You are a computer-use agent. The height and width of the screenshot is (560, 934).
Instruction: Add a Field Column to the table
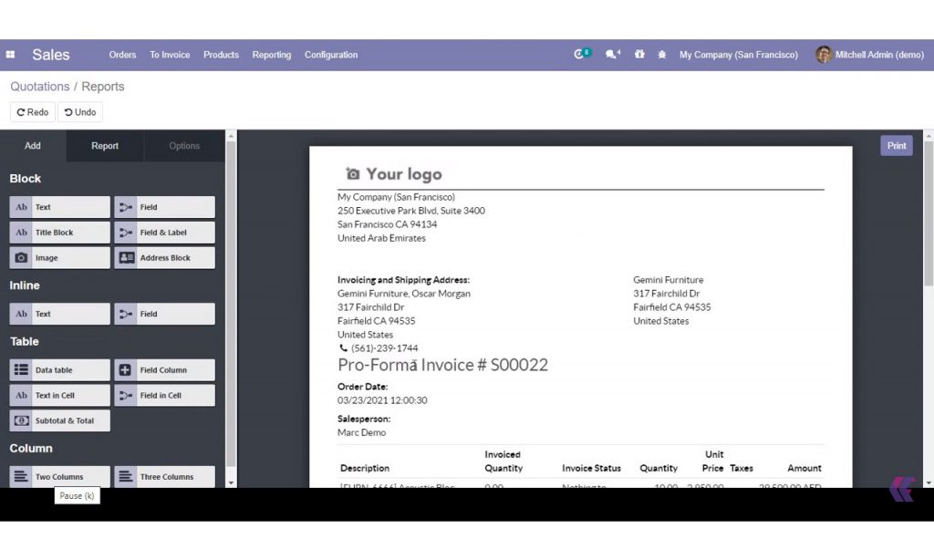(164, 369)
